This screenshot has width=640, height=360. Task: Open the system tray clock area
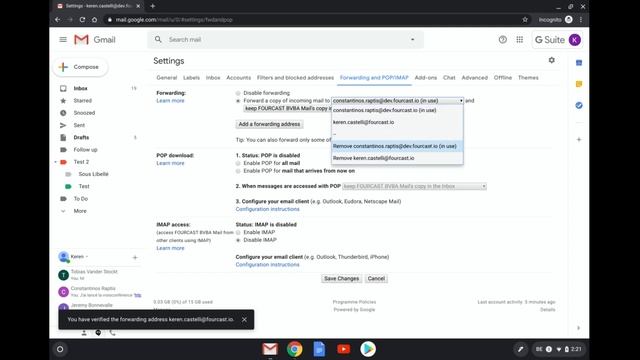pos(558,349)
